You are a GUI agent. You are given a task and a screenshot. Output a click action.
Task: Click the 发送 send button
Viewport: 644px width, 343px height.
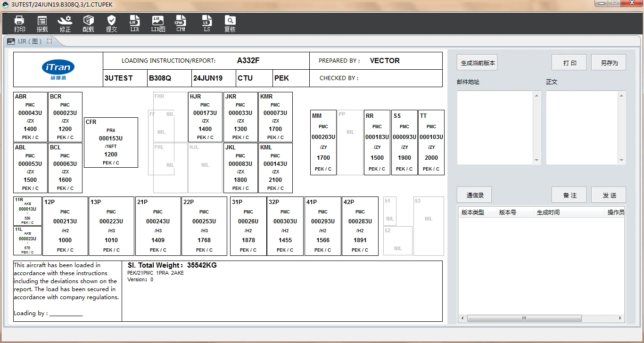click(608, 194)
